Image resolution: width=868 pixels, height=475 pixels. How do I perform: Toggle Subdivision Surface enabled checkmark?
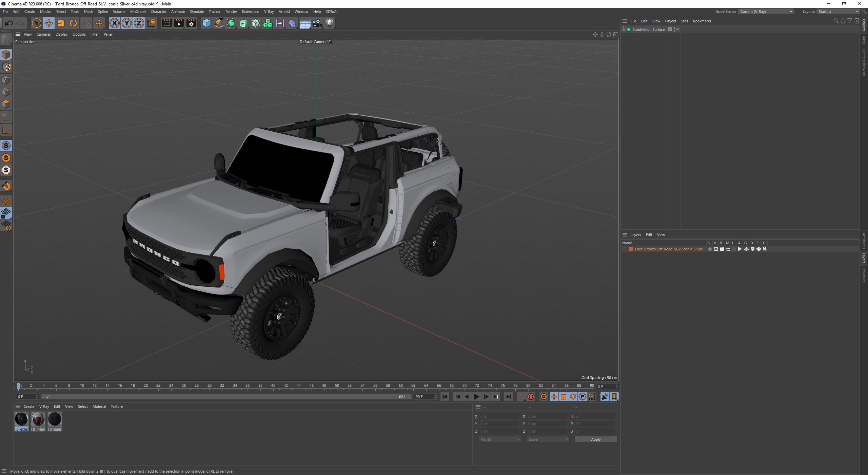pyautogui.click(x=678, y=30)
